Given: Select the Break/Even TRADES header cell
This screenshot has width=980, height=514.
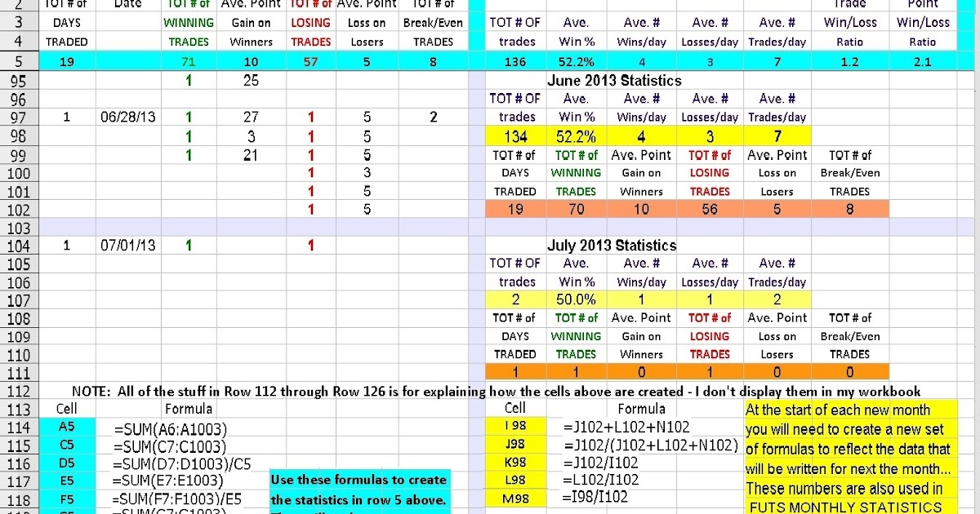Looking at the screenshot, I should click(x=433, y=31).
